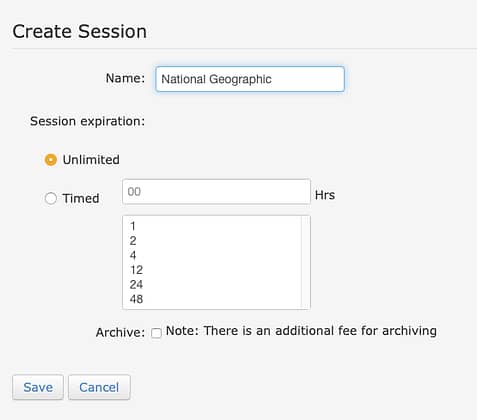Choose 2 hours from the list
The height and width of the screenshot is (420, 477).
point(212,241)
